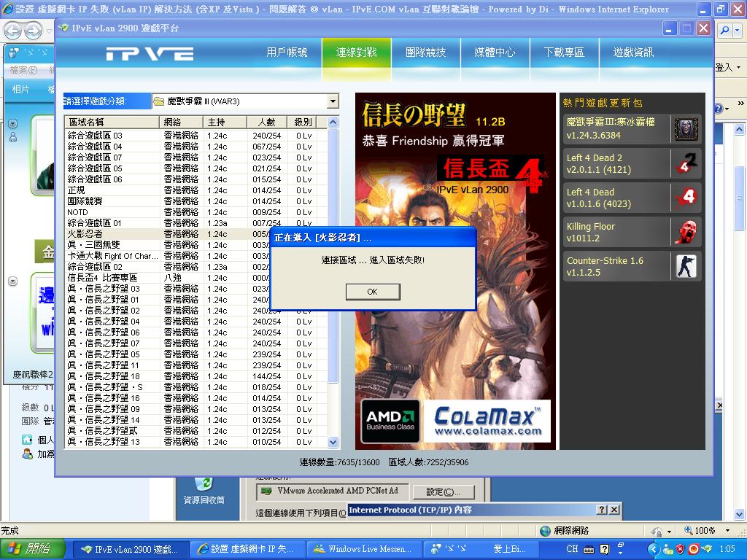Click the Killing Floor update icon
The image size is (747, 560).
(686, 232)
